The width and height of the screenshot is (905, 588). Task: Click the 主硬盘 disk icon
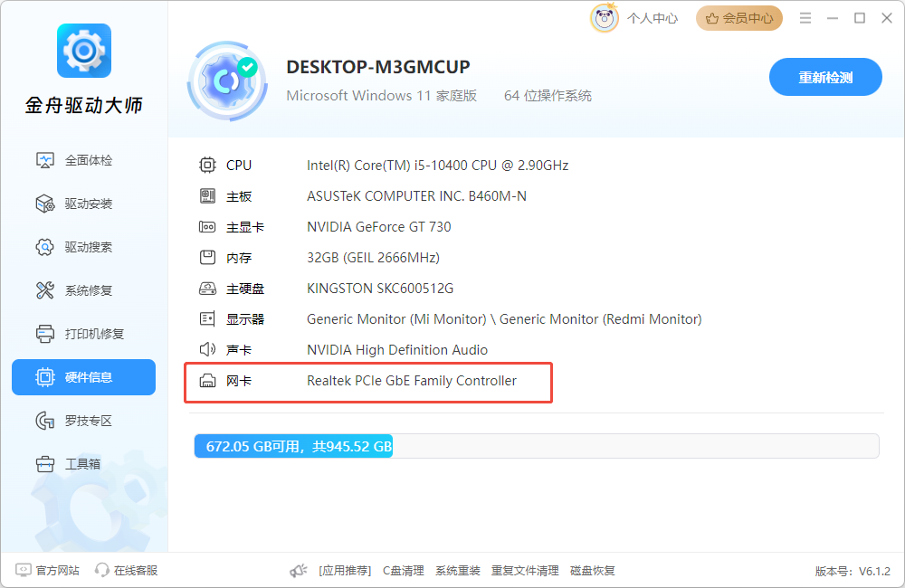(x=207, y=289)
